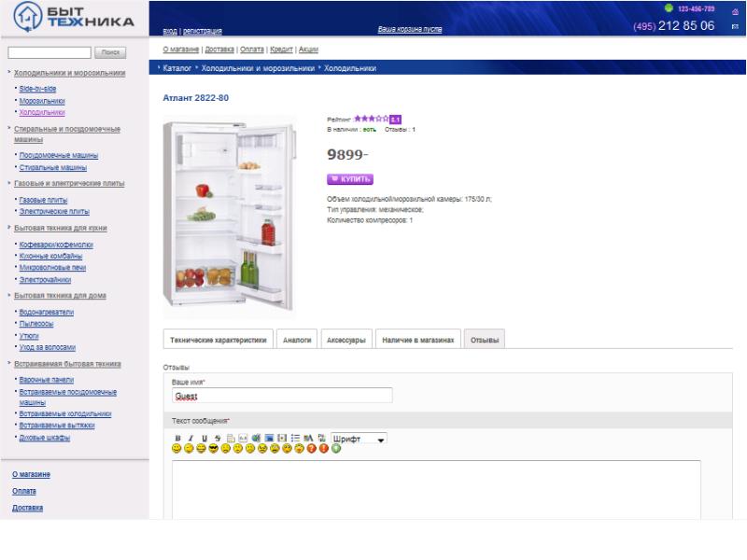Open the Шрифт font dropdown

pos(359,439)
